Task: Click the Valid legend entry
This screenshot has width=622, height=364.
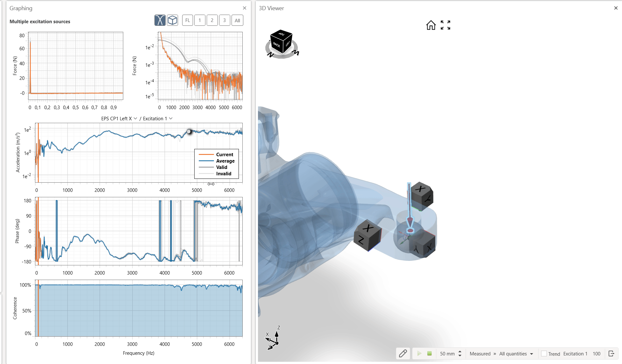Action: point(213,167)
